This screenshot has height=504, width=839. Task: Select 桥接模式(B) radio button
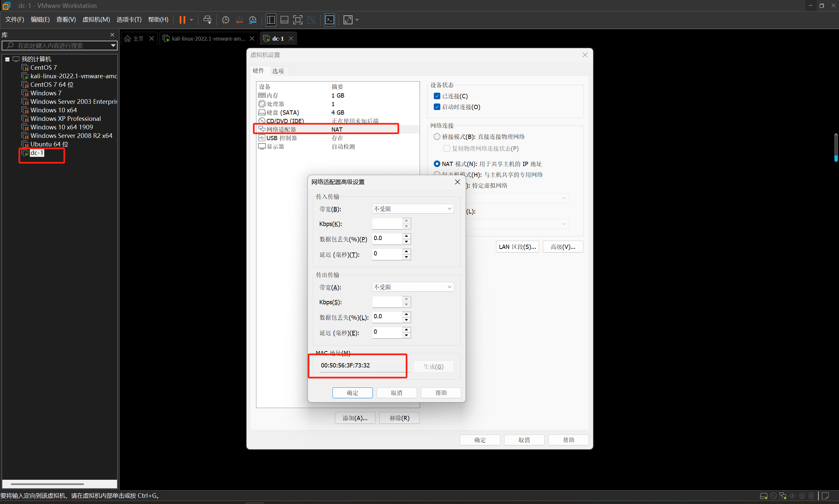(x=437, y=137)
